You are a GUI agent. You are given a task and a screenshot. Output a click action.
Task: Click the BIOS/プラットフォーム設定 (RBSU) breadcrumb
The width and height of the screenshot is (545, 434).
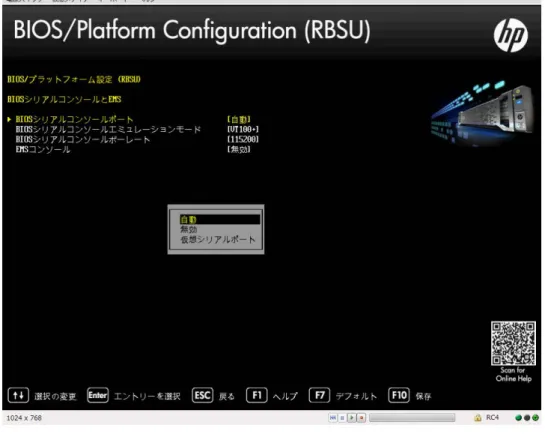pyautogui.click(x=74, y=79)
